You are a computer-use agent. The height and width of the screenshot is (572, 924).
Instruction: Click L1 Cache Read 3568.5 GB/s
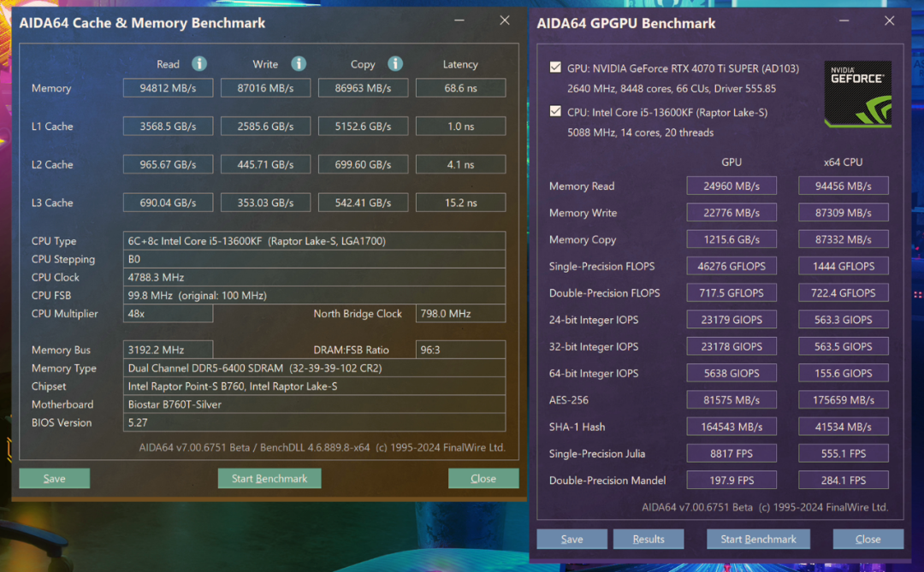[x=168, y=126]
